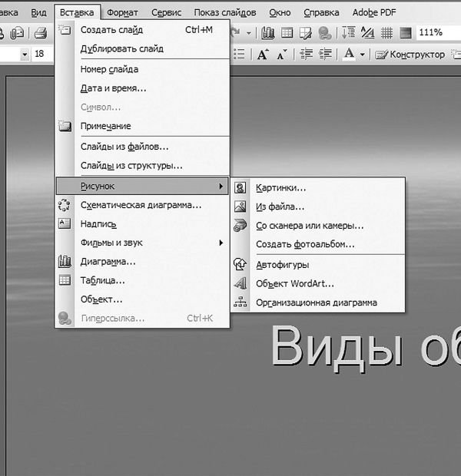Toggle show formatting button in toolbar
Viewport: 461px width, 476px height.
(367, 33)
